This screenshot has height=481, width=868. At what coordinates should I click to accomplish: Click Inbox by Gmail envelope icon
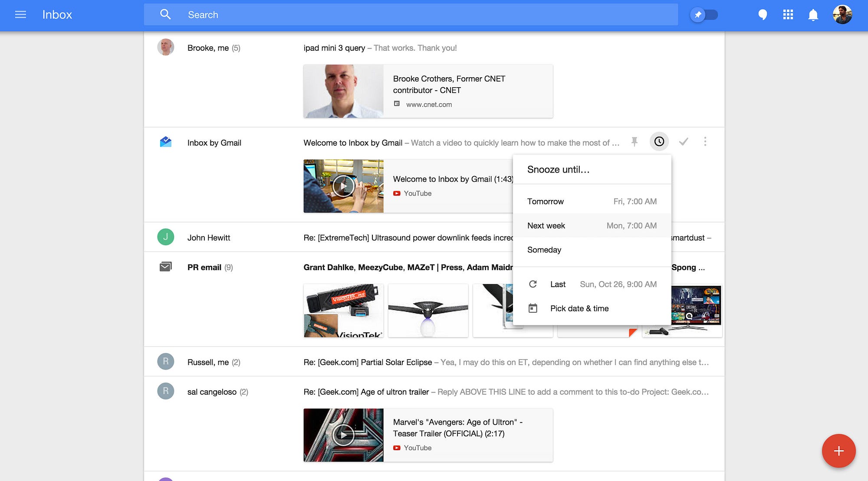coord(165,142)
